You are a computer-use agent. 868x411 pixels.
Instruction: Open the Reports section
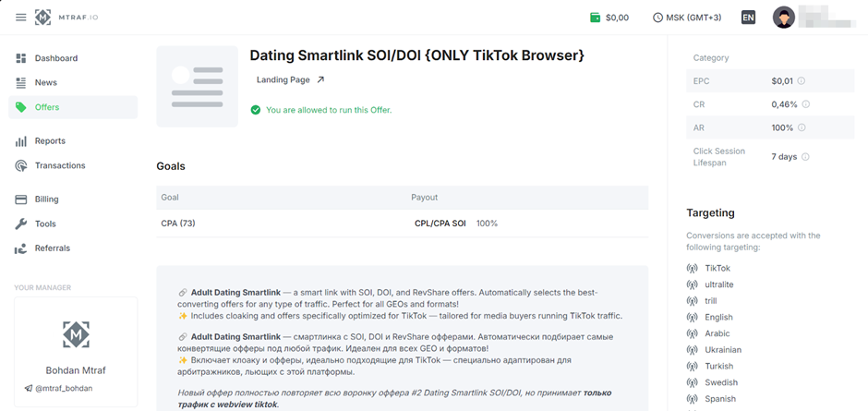pyautogui.click(x=50, y=141)
